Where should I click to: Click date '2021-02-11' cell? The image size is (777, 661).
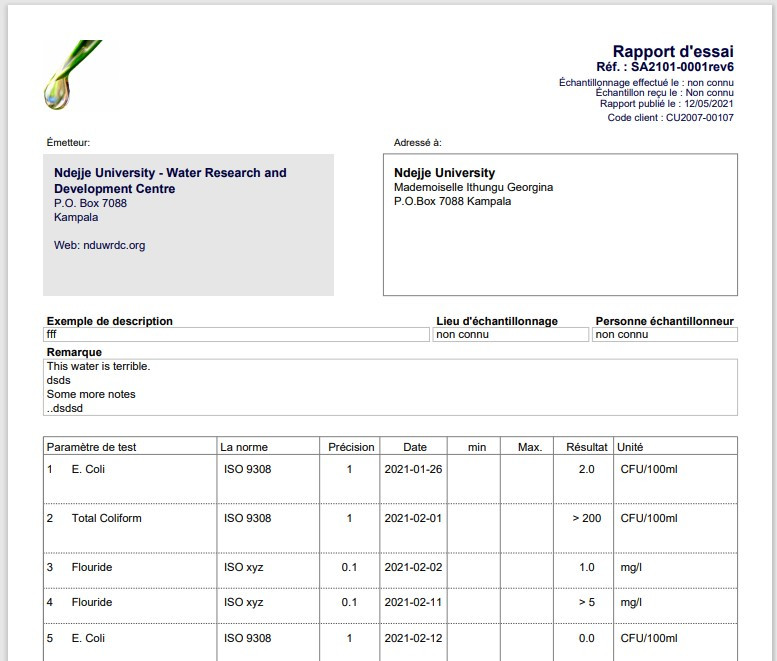(413, 603)
